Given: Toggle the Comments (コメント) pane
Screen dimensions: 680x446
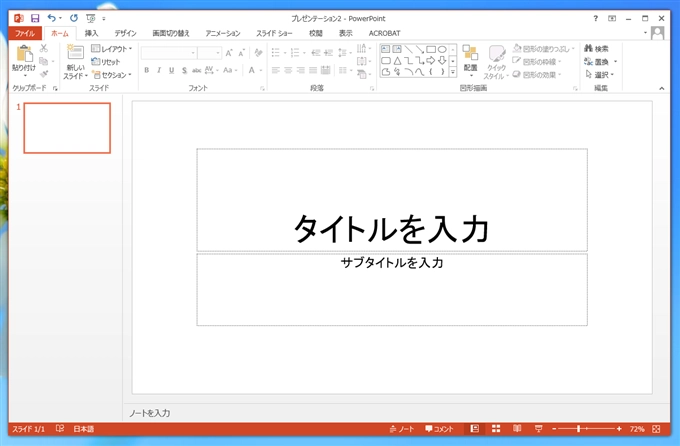Looking at the screenshot, I should pos(439,429).
